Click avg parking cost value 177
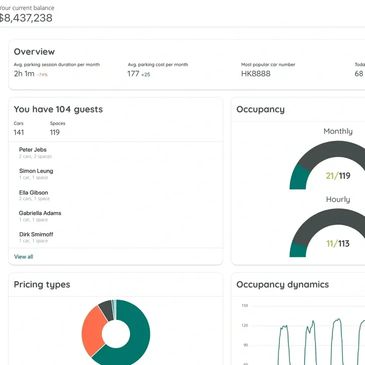Screen dimensions: 365x365 (133, 74)
